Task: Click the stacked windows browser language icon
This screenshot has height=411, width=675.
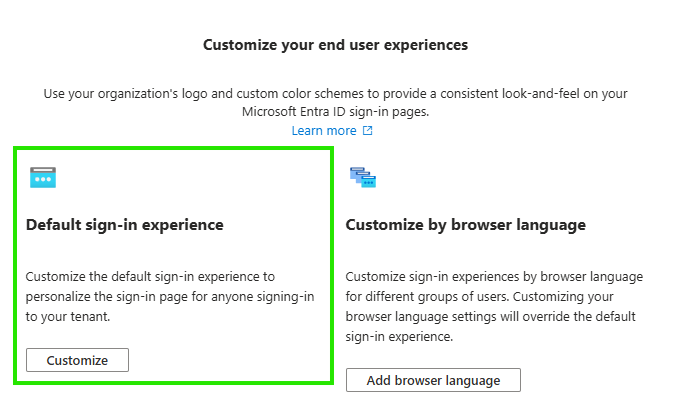Action: click(x=363, y=177)
